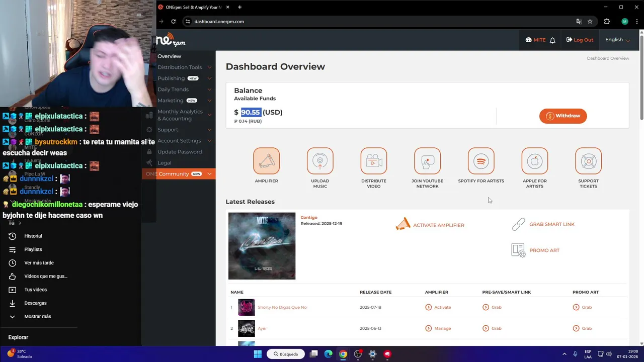Grab promo art for Shorty No Digas Que No
644x362 pixels.
(x=582, y=307)
